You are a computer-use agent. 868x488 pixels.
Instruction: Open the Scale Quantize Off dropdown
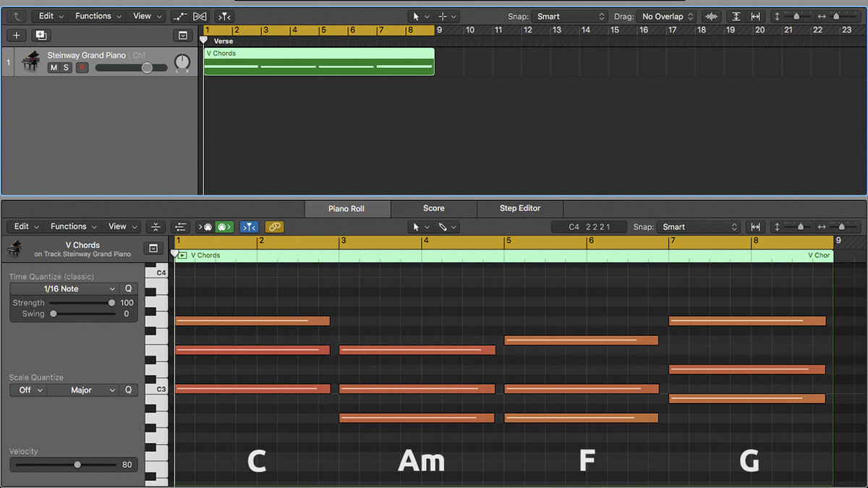28,390
